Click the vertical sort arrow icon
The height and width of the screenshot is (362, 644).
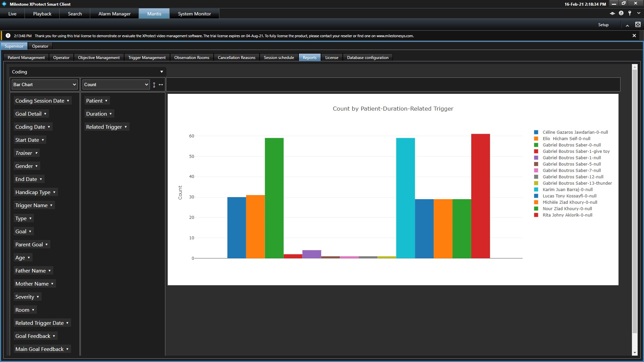pyautogui.click(x=154, y=85)
